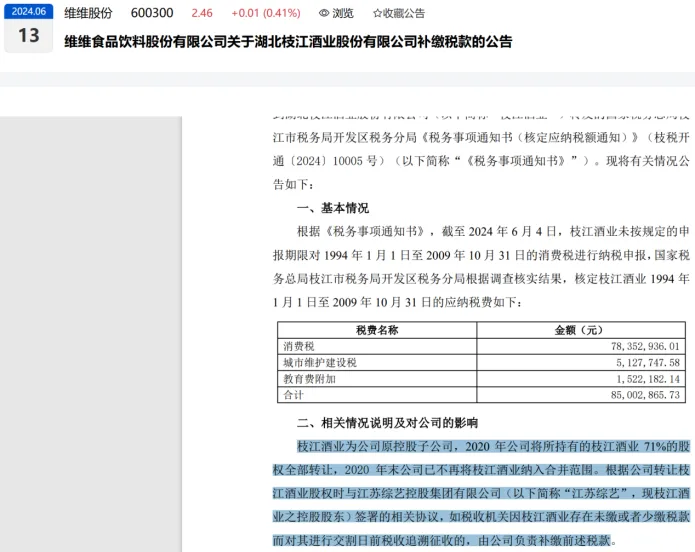Viewport: 695px width, 552px height.
Task: Click the table cell 合计
Action: click(x=377, y=395)
